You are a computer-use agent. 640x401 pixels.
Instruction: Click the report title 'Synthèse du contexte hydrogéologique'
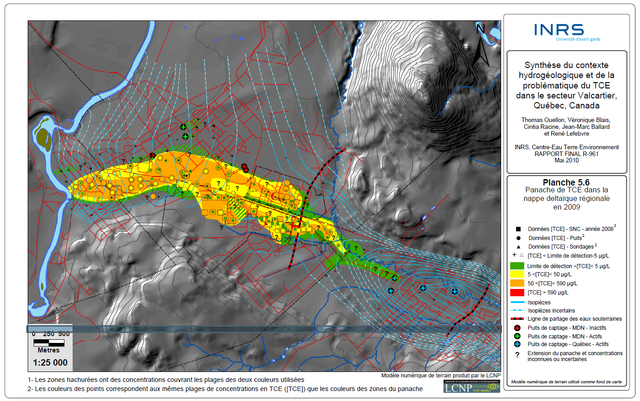(x=567, y=85)
